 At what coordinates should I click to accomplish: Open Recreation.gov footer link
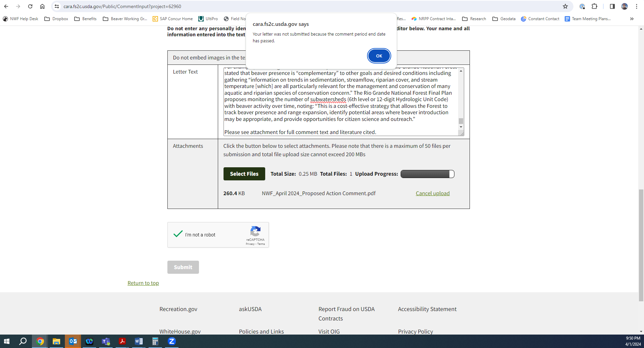pos(178,309)
